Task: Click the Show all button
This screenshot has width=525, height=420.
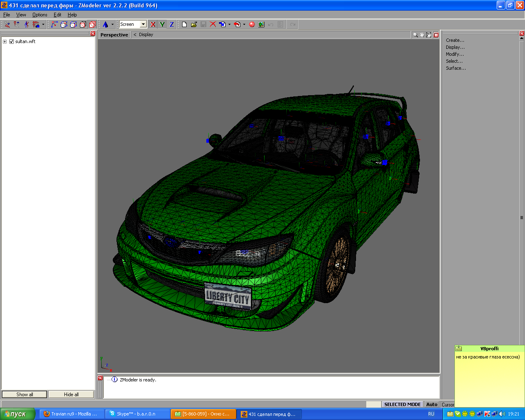Action: tap(25, 395)
